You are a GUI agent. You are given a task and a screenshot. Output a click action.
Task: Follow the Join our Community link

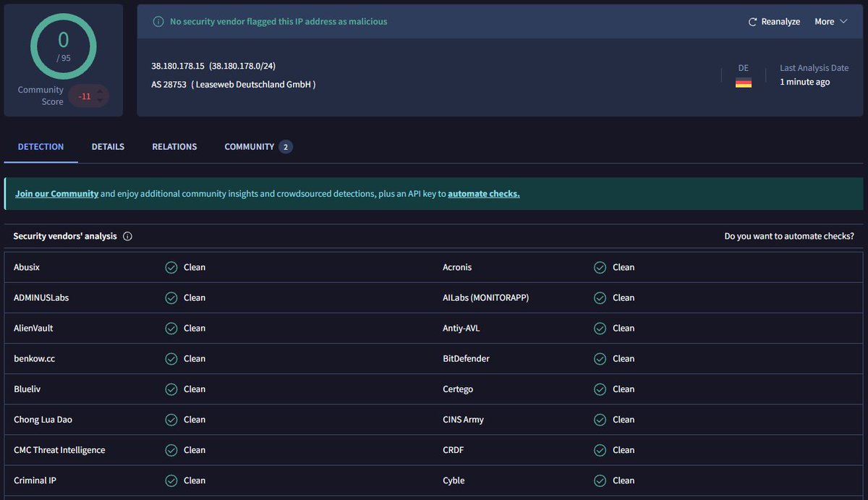[56, 194]
